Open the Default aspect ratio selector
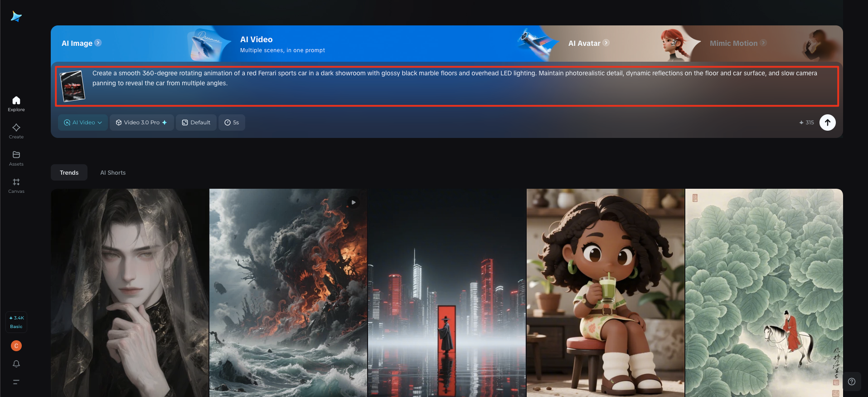 click(196, 123)
